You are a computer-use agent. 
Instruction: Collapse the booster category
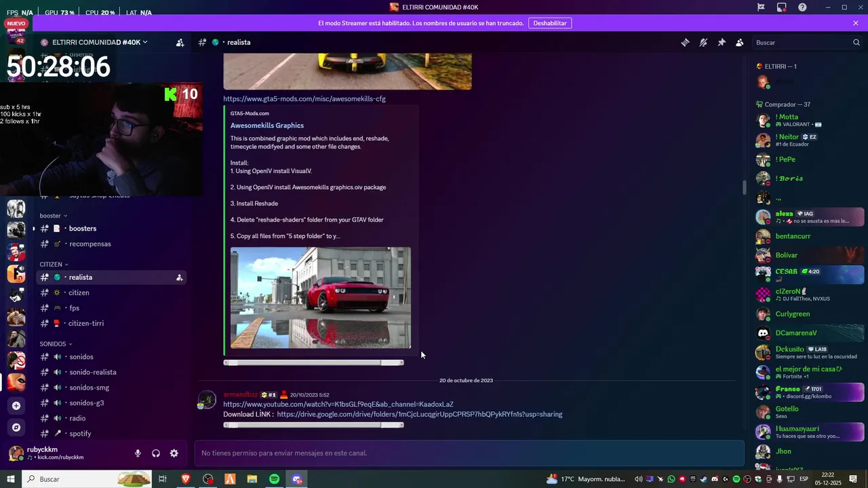tap(53, 216)
